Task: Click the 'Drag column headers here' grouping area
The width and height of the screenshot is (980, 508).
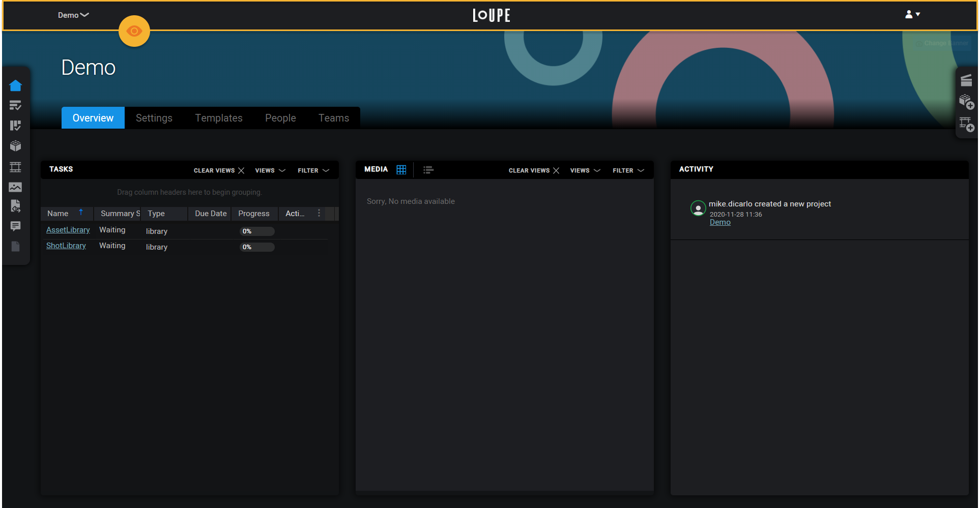Action: tap(189, 192)
